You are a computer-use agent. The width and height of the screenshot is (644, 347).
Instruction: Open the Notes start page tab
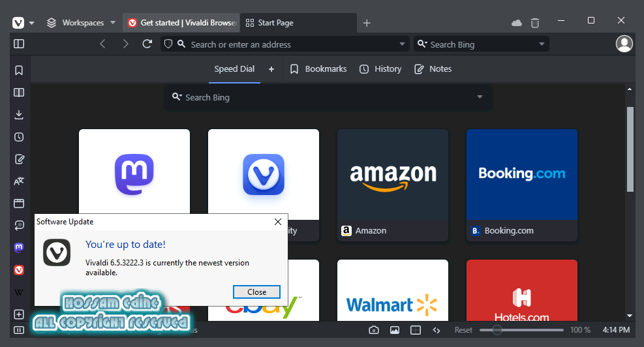click(x=433, y=69)
